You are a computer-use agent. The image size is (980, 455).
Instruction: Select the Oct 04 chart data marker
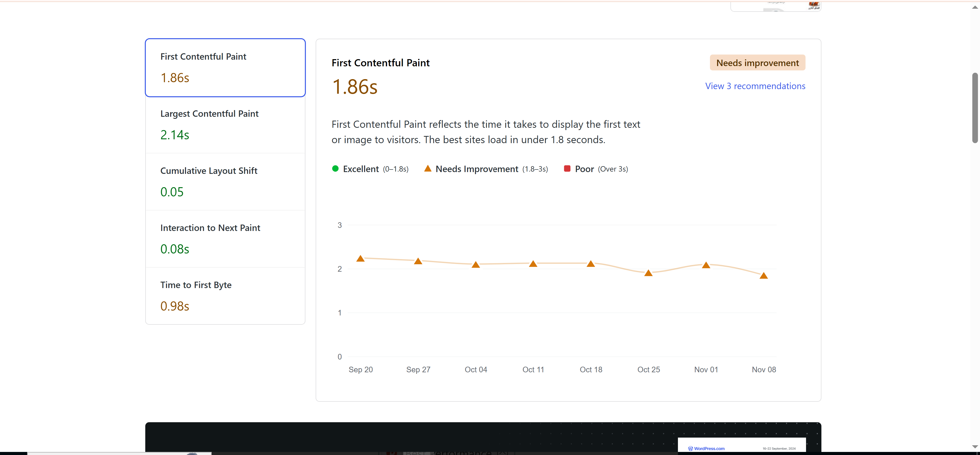[x=476, y=265]
